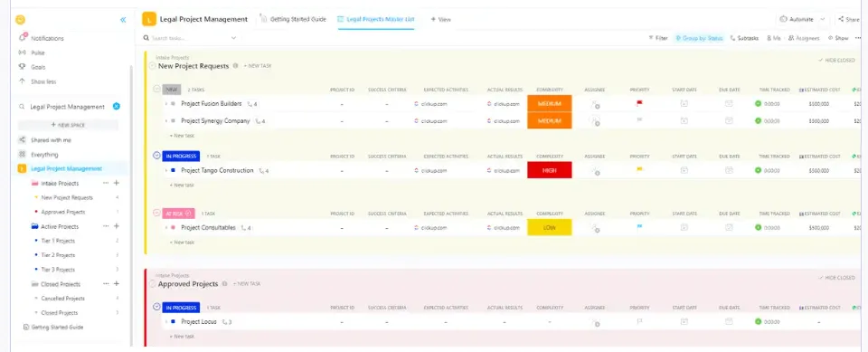
Task: Switch to Legal Projects Master List tab
Action: pyautogui.click(x=376, y=19)
